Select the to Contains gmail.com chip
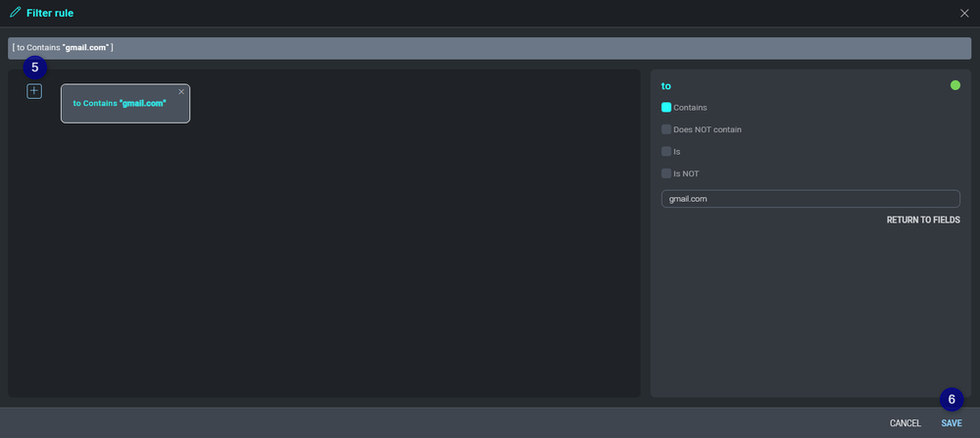 point(119,104)
